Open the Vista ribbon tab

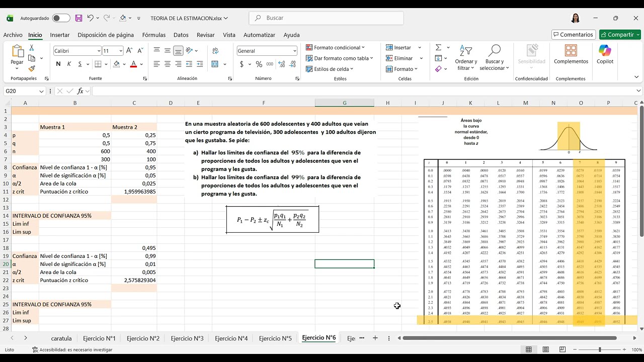click(229, 35)
